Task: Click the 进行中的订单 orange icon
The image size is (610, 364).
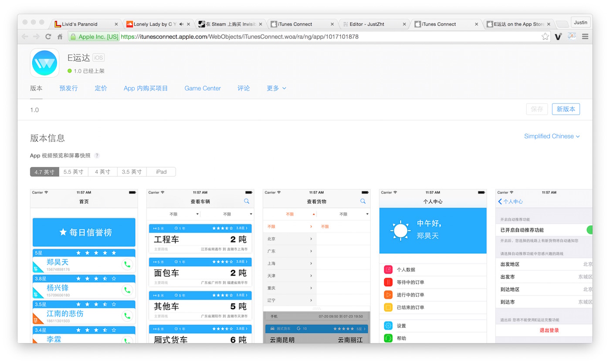Action: [x=388, y=295]
